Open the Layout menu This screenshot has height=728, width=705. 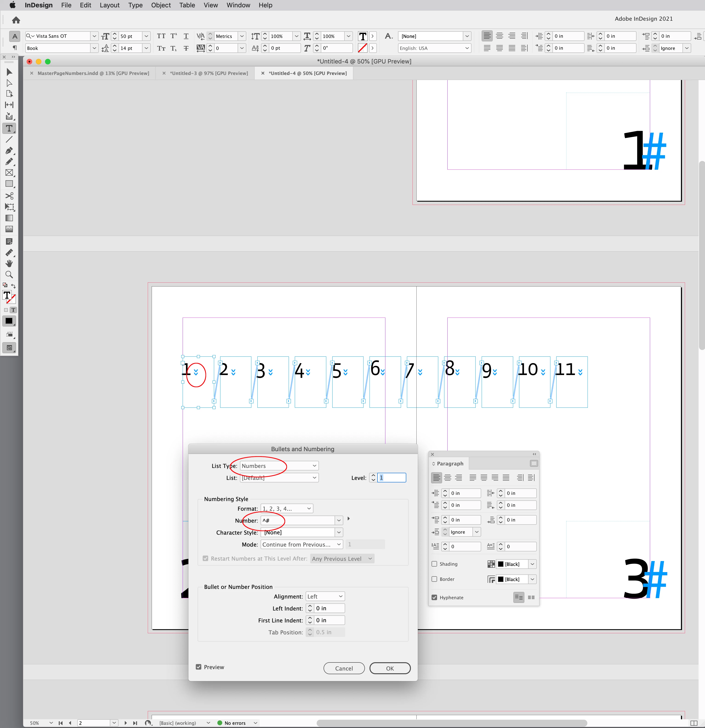tap(110, 5)
